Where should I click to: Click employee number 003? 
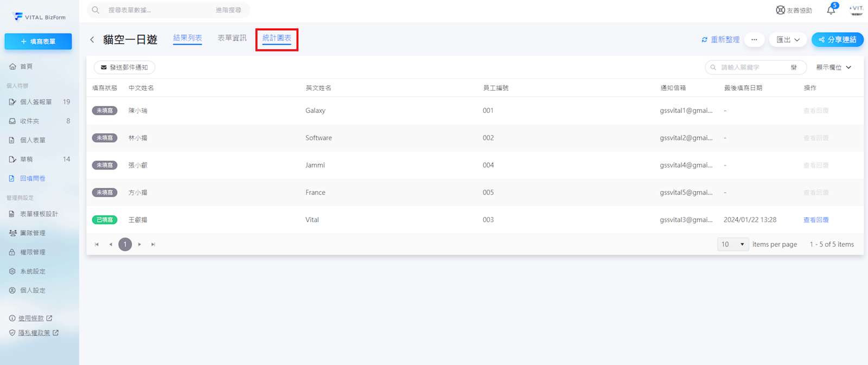click(488, 220)
